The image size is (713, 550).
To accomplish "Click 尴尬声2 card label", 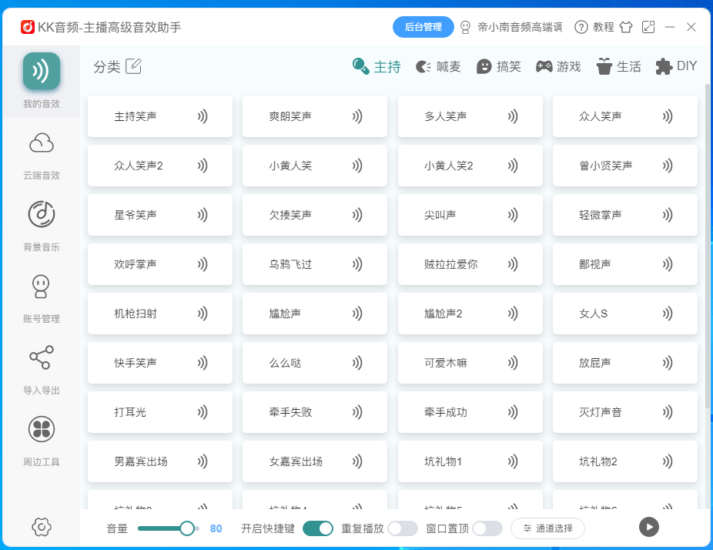I will (x=443, y=313).
